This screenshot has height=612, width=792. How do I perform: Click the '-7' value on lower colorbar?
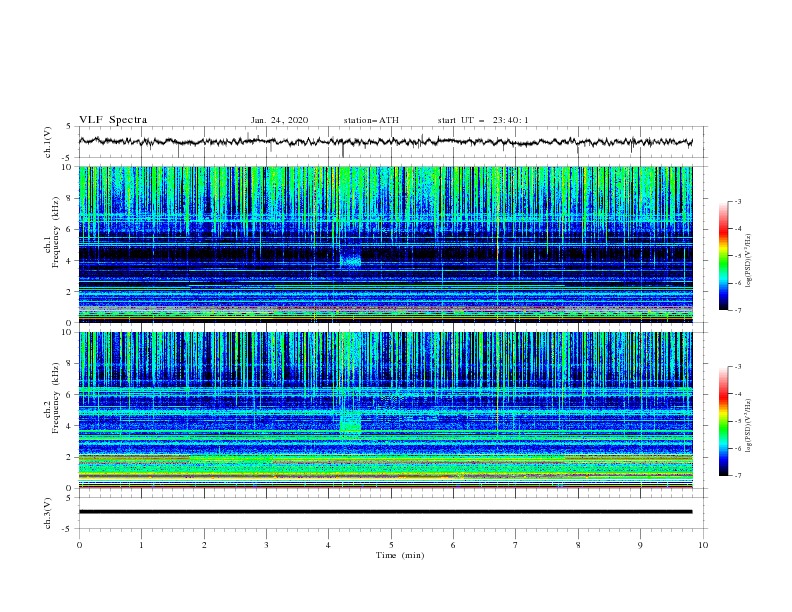pos(737,475)
